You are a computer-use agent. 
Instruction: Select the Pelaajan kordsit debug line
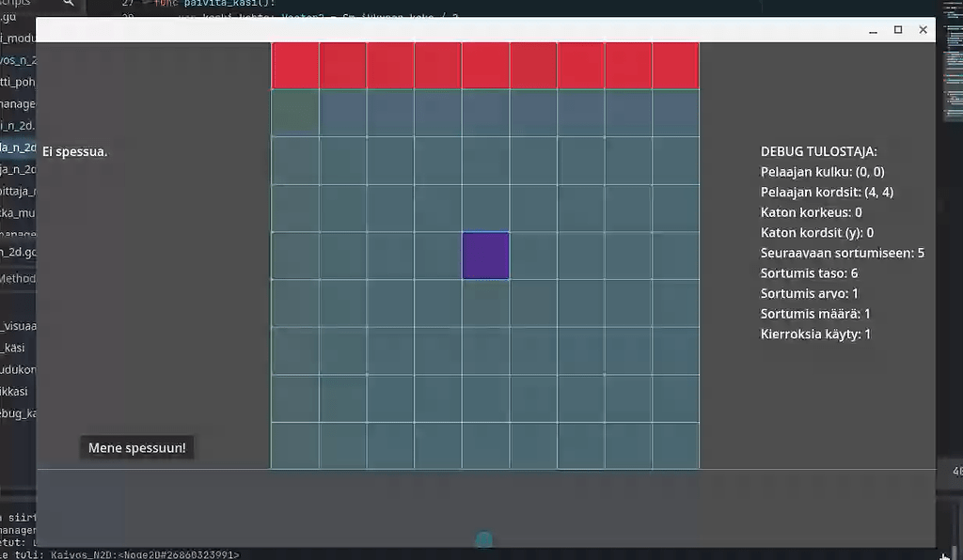tap(826, 192)
